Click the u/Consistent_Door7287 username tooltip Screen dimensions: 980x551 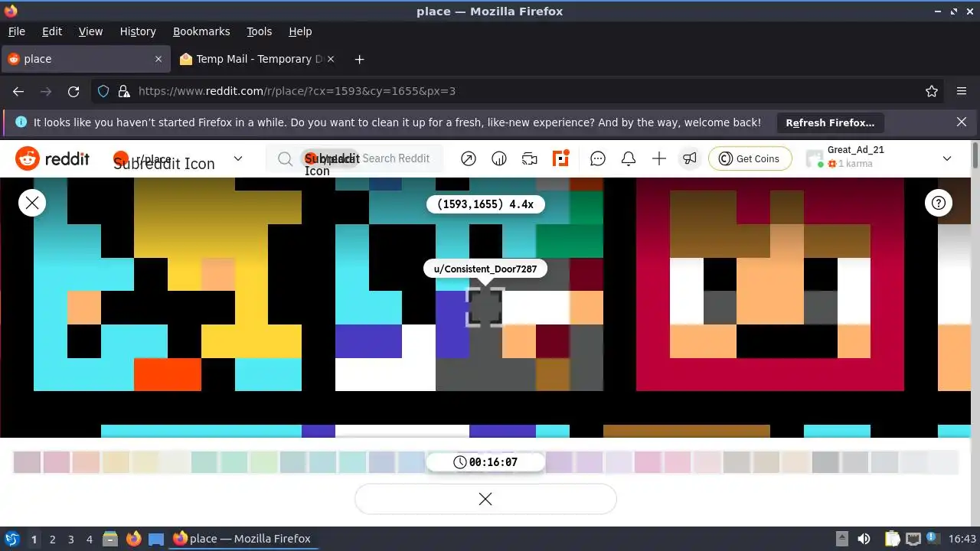485,269
